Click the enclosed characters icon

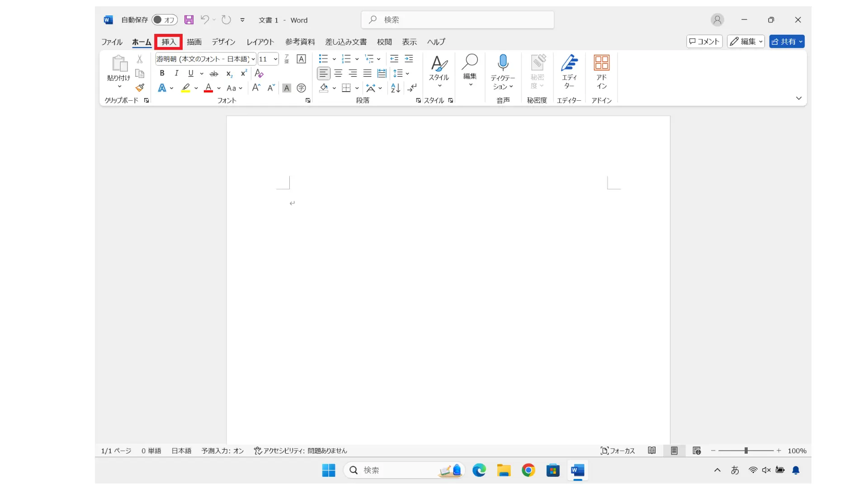click(301, 88)
